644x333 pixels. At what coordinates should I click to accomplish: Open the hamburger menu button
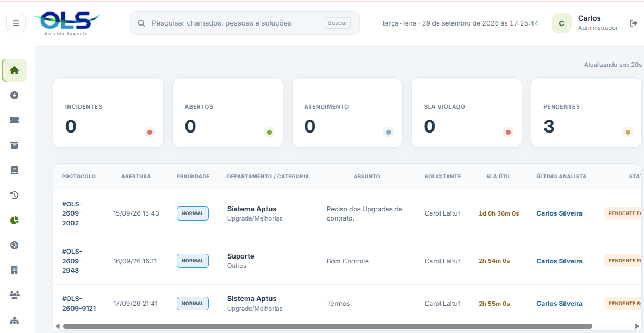click(16, 23)
